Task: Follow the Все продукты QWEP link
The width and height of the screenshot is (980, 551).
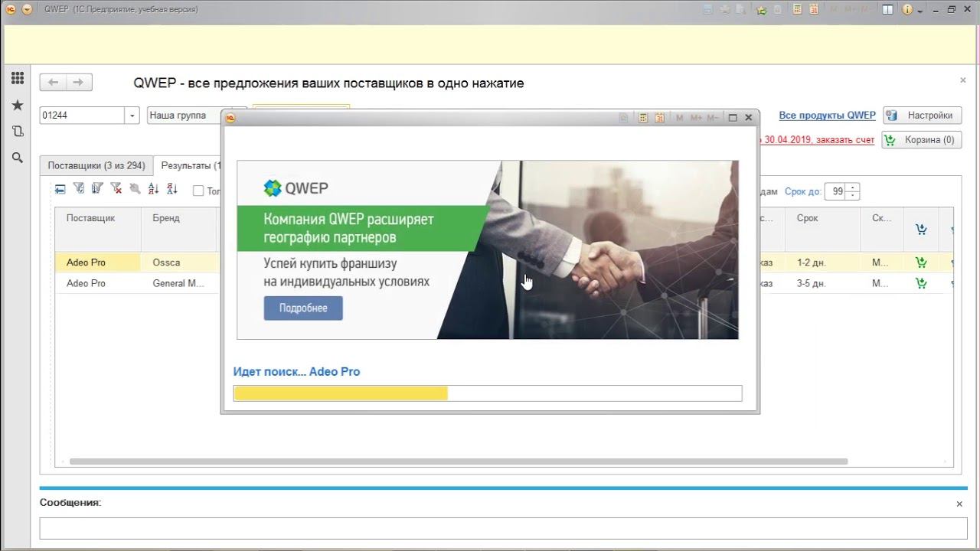Action: 827,116
